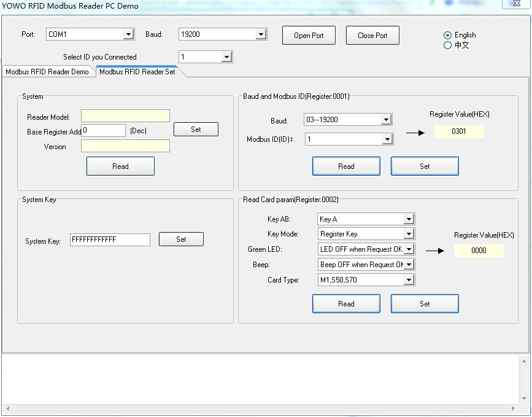Open the Card Type M1,S50,S70 dropdown

pos(409,280)
